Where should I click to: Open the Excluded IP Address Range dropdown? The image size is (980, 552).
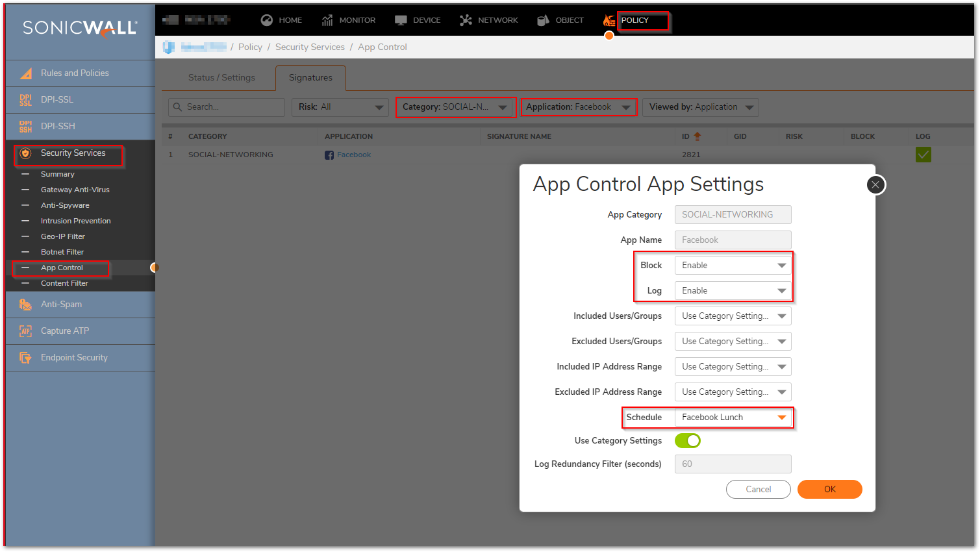(733, 392)
